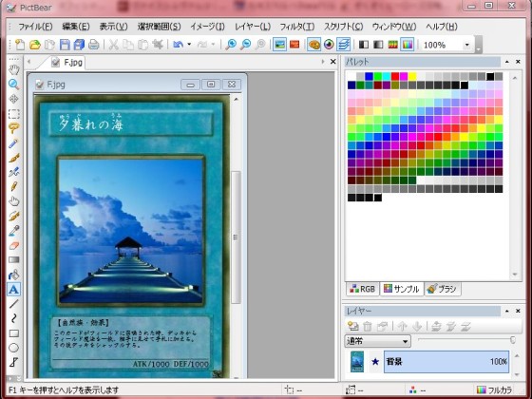532x399 pixels.
Task: Select the Finger smudge tool
Action: click(x=13, y=201)
